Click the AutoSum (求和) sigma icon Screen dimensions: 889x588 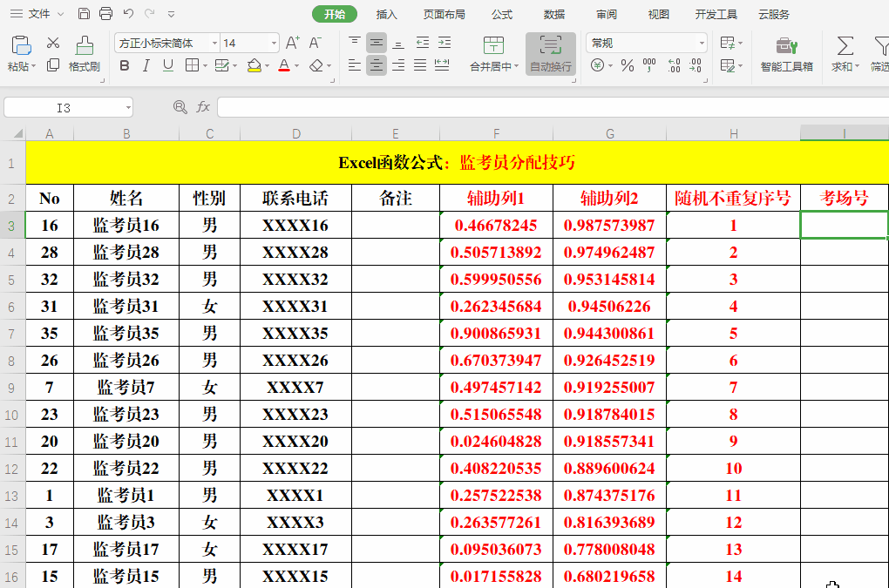845,53
